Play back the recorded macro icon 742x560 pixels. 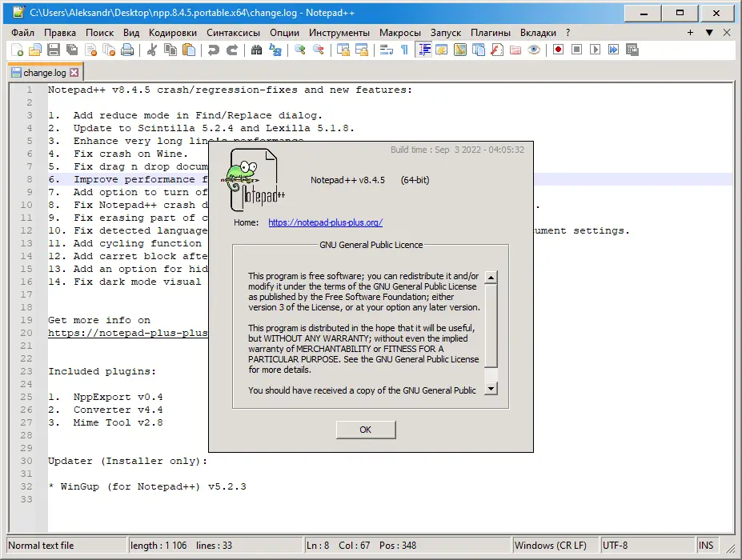pos(596,50)
